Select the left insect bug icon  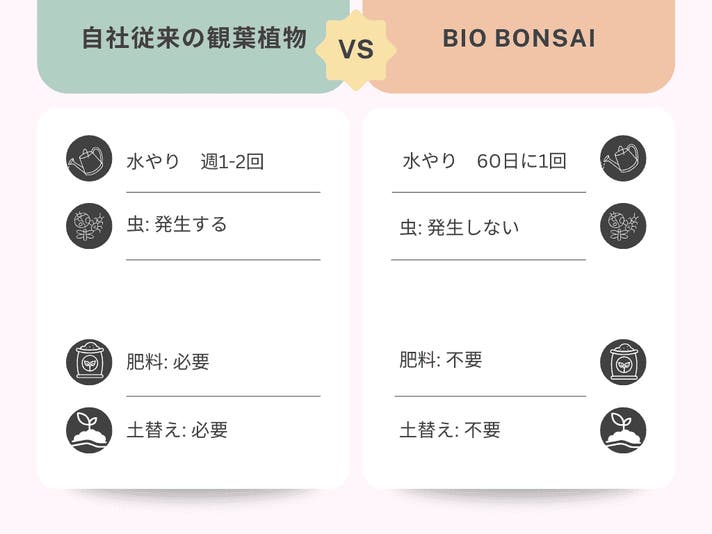(89, 226)
